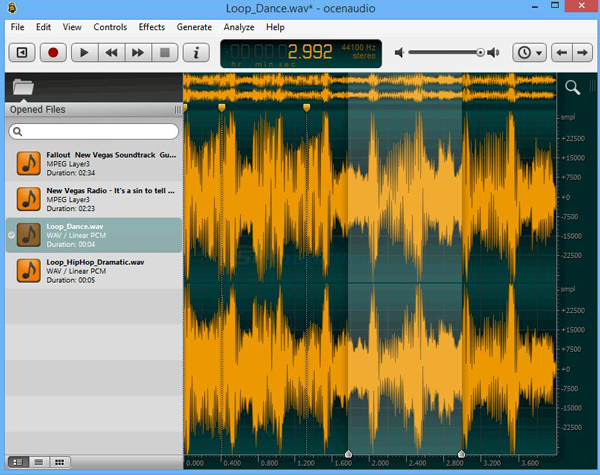Open the Analyze menu
Image resolution: width=600 pixels, height=475 pixels.
[x=240, y=27]
